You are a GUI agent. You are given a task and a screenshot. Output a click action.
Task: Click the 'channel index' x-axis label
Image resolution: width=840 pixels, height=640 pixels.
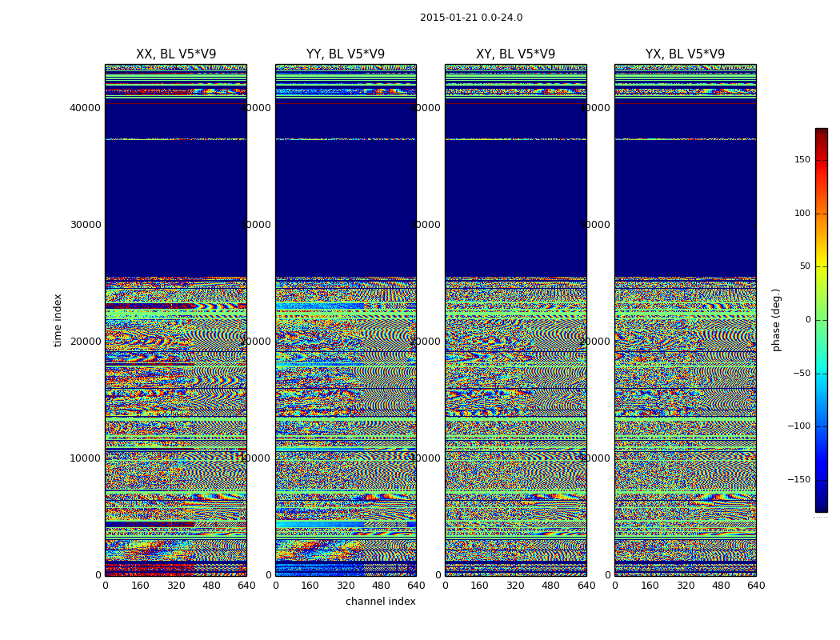click(x=381, y=602)
